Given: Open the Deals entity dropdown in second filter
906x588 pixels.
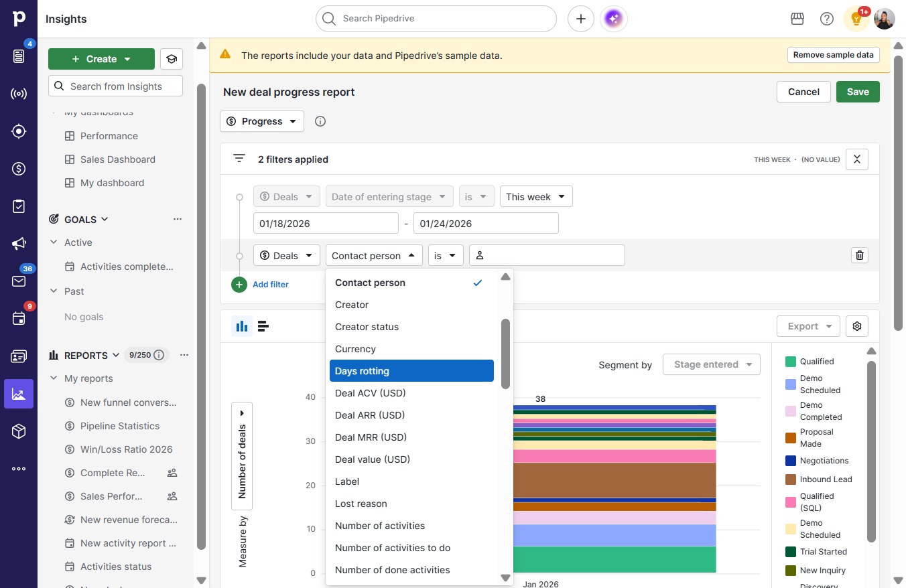Looking at the screenshot, I should pos(287,255).
